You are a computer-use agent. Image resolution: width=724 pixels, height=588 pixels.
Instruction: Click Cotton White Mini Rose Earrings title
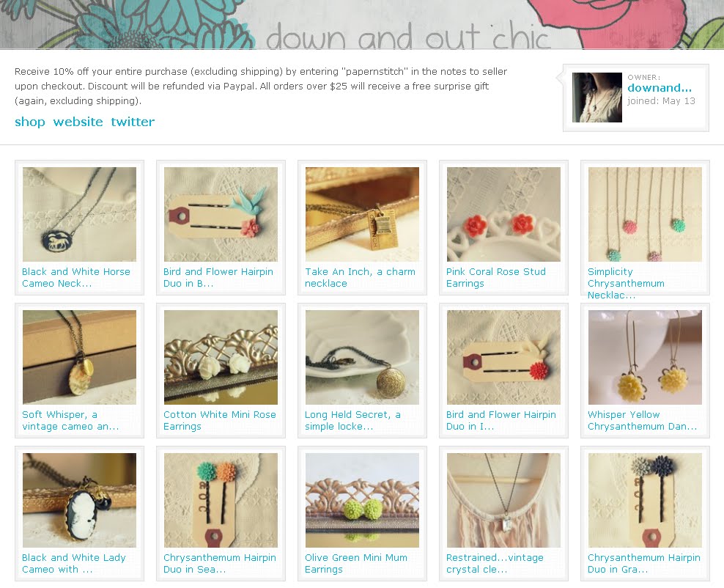220,420
